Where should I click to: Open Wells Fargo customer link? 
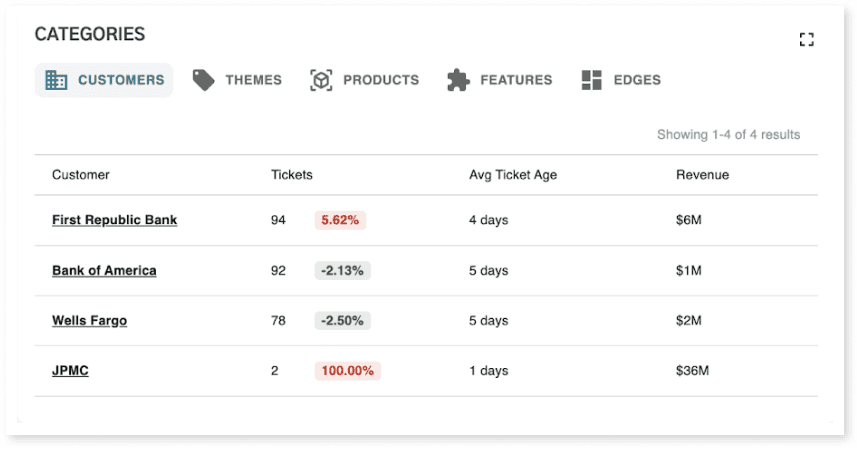pos(89,320)
